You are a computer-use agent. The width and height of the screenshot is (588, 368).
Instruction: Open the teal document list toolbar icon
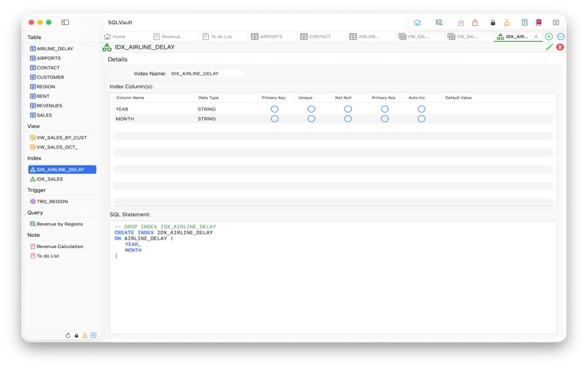point(525,23)
